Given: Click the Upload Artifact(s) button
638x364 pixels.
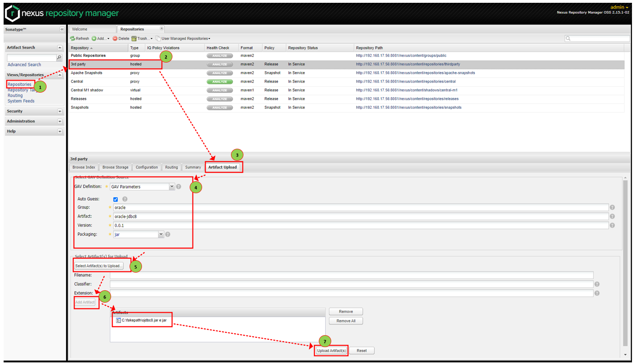Looking at the screenshot, I should point(331,351).
